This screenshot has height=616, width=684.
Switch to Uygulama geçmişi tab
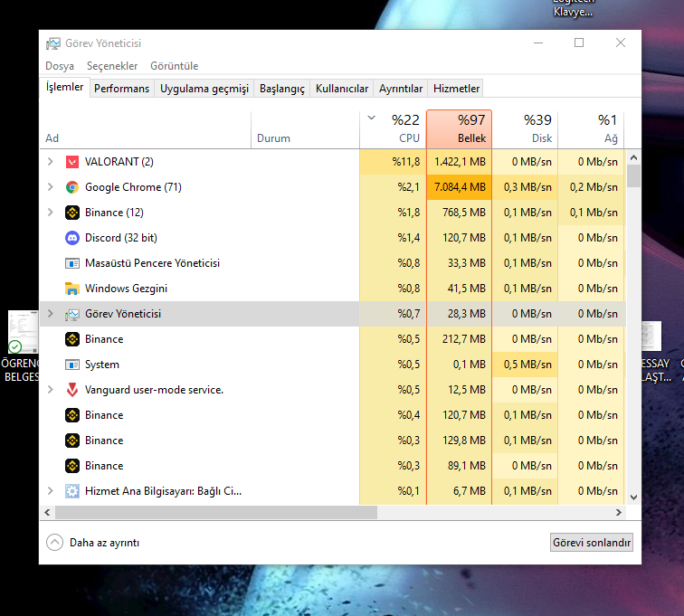[204, 89]
